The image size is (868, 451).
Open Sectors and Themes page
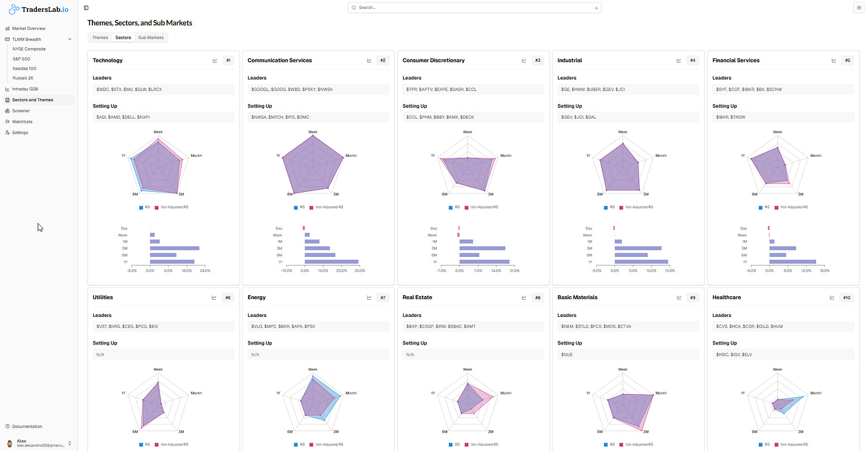point(39,99)
